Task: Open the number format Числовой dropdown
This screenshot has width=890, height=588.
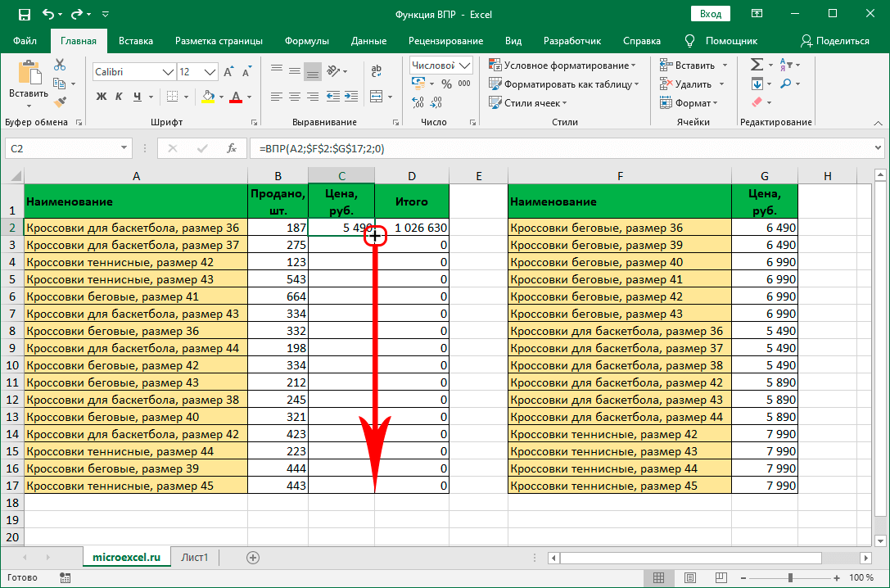Action: click(465, 66)
